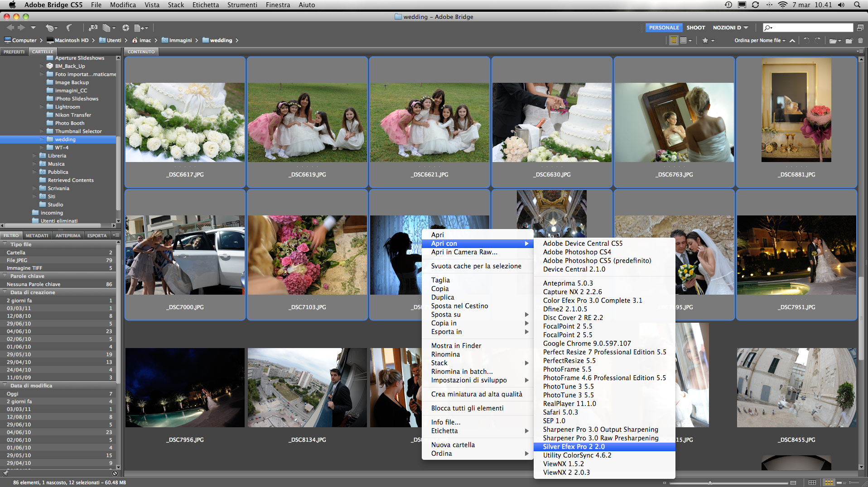Clear filter with the circle-slash icon
868x487 pixels.
(115, 473)
